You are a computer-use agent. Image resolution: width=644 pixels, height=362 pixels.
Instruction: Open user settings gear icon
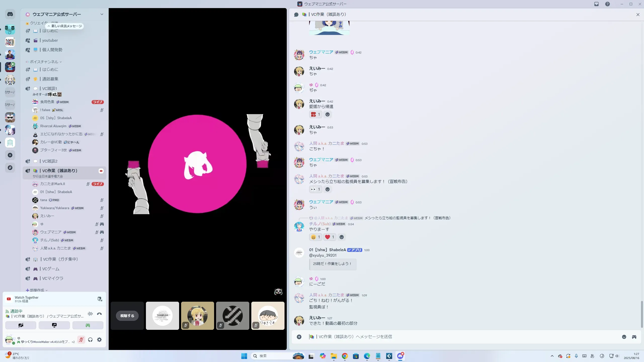pos(99,340)
